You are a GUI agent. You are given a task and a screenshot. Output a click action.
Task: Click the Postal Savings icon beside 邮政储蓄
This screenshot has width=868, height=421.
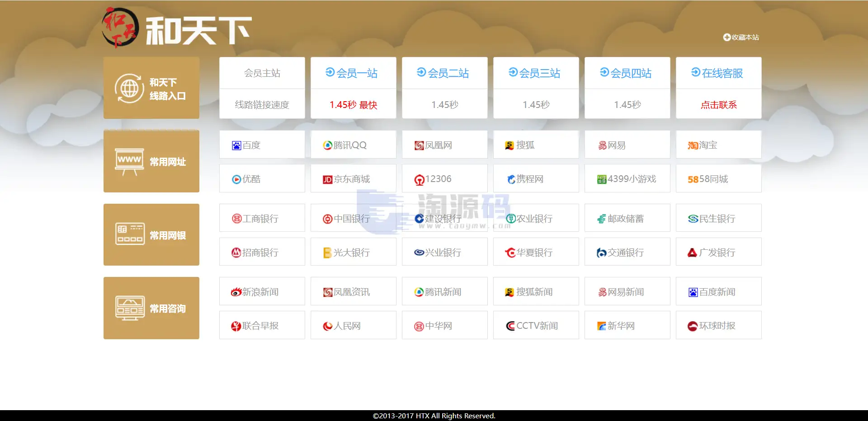(x=602, y=219)
